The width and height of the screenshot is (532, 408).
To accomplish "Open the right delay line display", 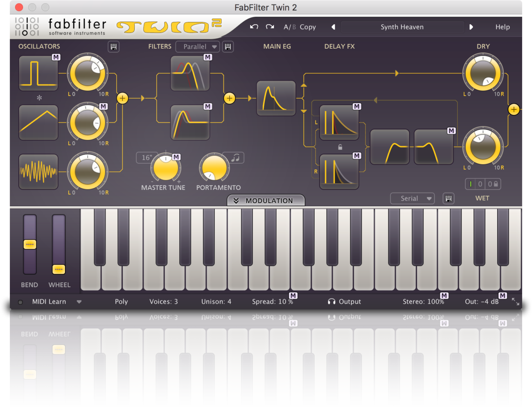I will [x=339, y=172].
